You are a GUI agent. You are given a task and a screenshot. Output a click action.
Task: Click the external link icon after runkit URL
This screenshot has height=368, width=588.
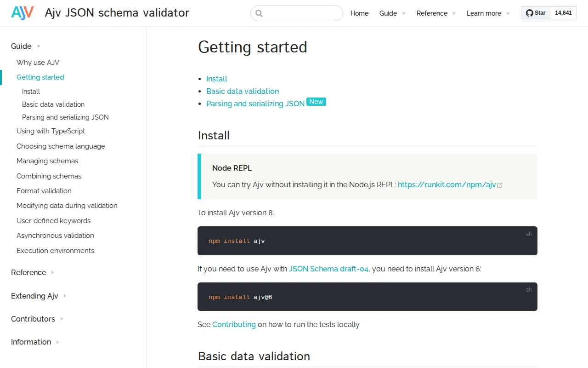coord(500,185)
